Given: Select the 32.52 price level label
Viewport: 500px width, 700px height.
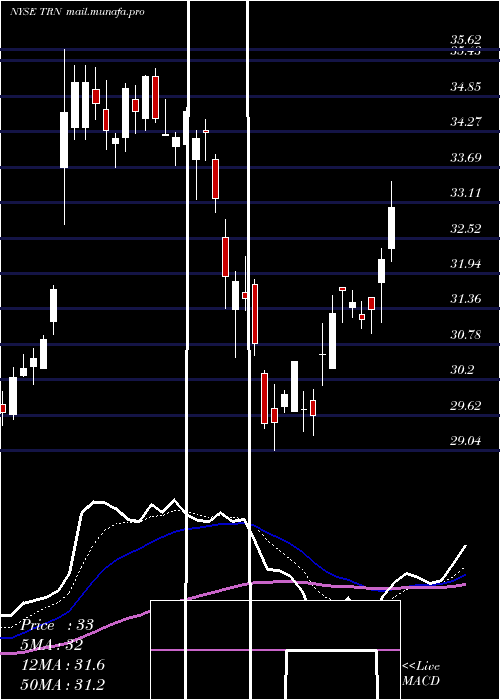Looking at the screenshot, I should [466, 229].
